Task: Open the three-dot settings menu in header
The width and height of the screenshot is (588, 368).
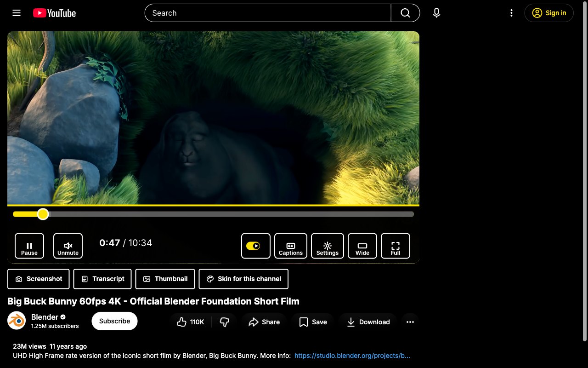Action: click(x=511, y=13)
